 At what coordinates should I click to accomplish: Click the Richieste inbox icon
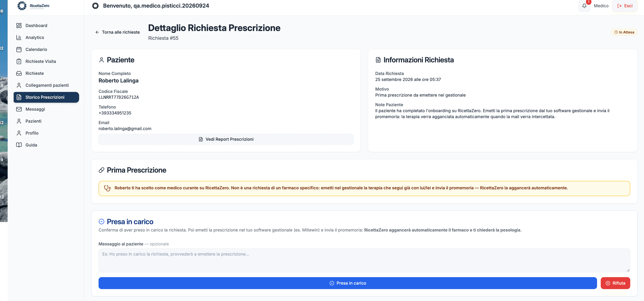tap(19, 73)
